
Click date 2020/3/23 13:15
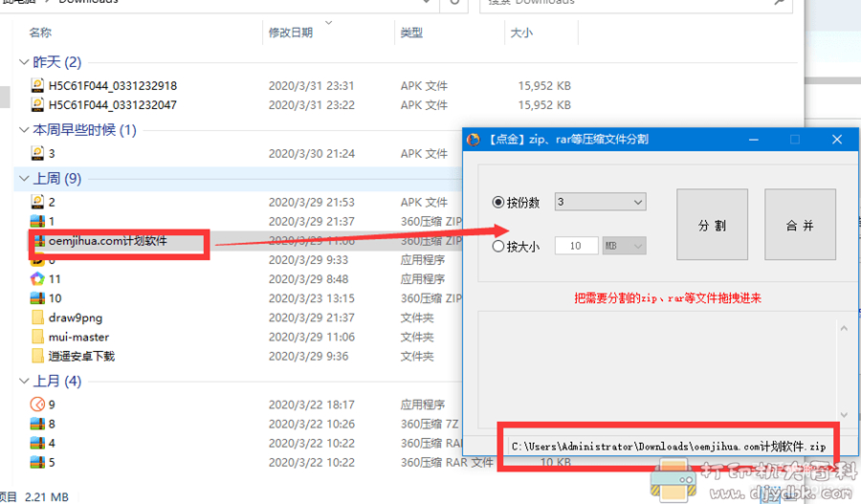[311, 298]
